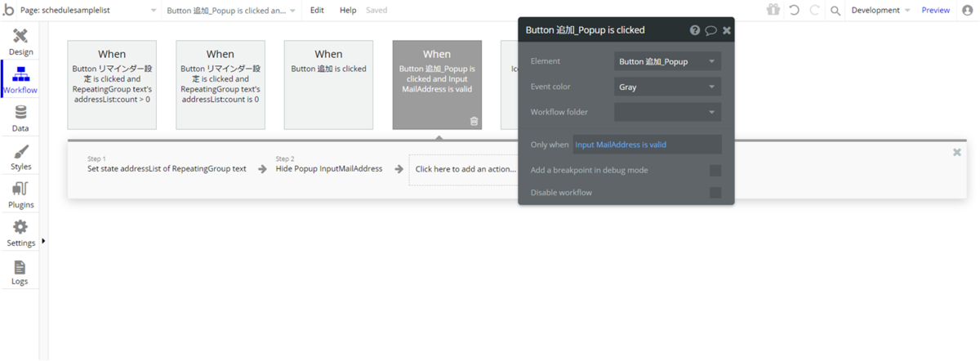
Task: Select the gray 'Button 追加_Popup is clicked' event
Action: tap(437, 85)
